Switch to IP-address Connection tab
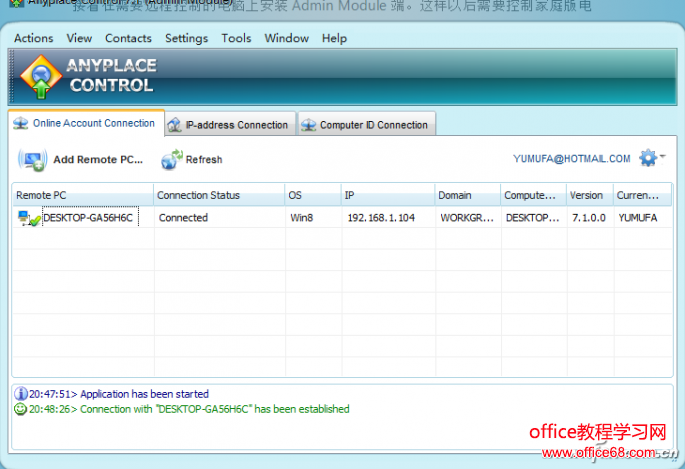This screenshot has width=685, height=469. pyautogui.click(x=230, y=124)
